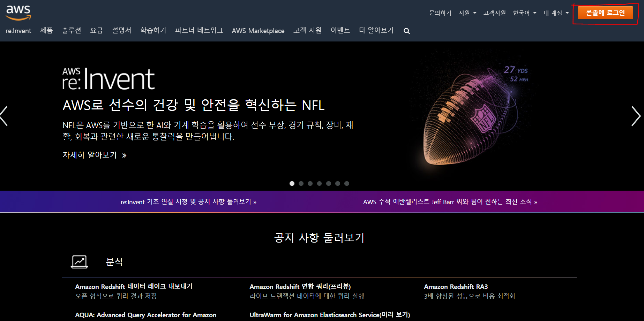Click 라이브 트랜잭션 데이터에 대한 쿼리 실행
Screen dimensions: 644x321
tap(307, 296)
